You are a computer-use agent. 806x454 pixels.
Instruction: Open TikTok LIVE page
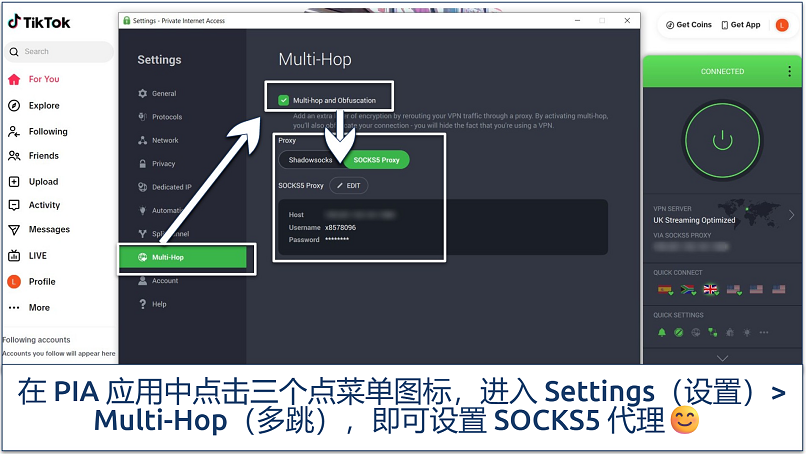(x=27, y=256)
